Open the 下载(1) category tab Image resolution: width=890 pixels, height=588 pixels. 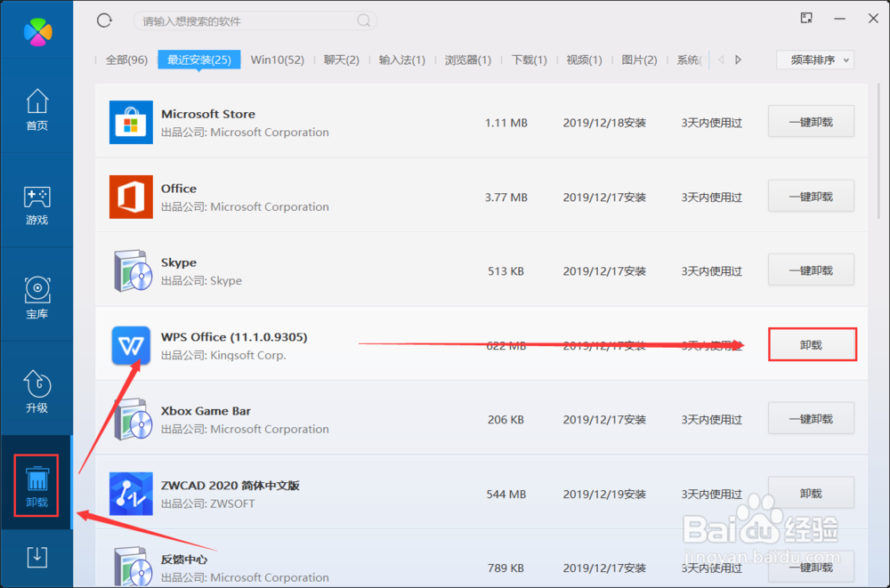pos(529,60)
